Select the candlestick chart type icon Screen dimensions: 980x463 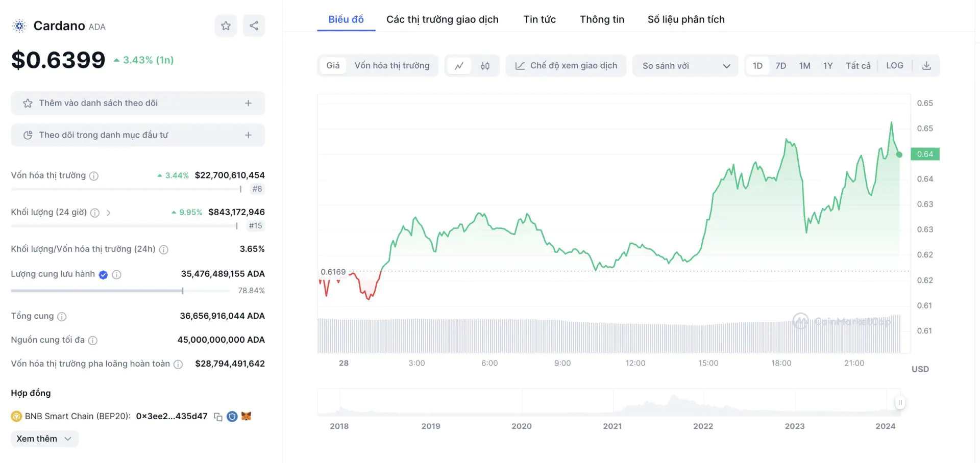coord(485,66)
